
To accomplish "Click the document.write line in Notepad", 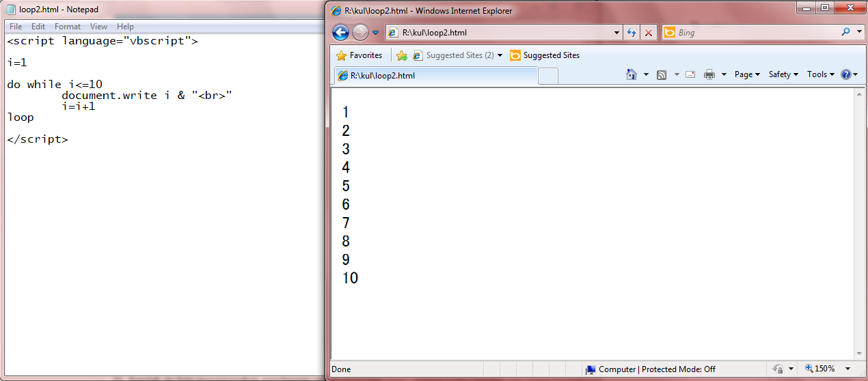I will point(147,96).
